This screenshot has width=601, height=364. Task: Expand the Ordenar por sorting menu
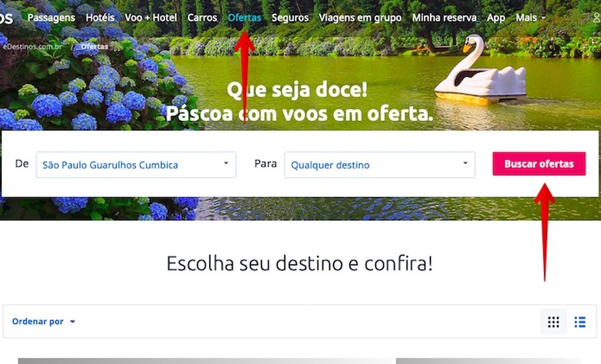tap(43, 321)
